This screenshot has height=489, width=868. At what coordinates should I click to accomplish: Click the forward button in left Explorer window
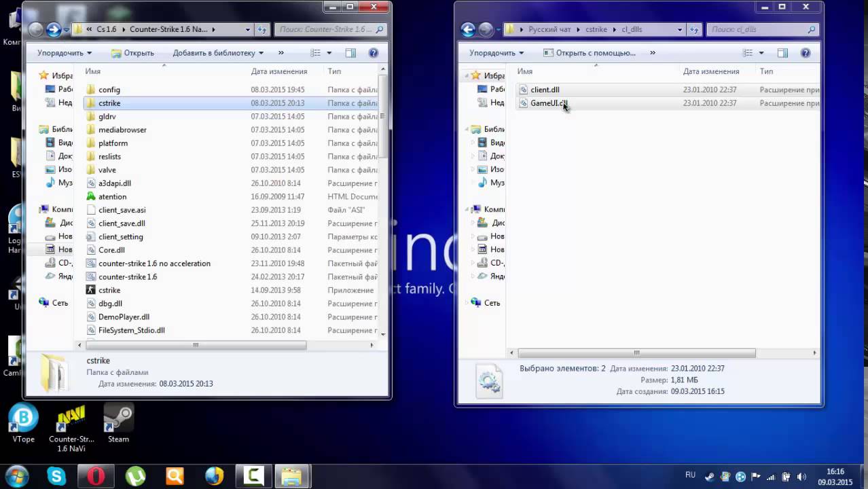(x=54, y=29)
